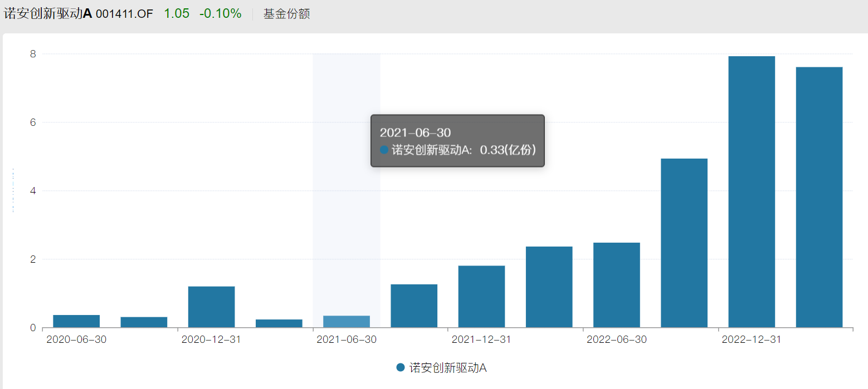Click the 2020-12-31 axis label
Image resolution: width=868 pixels, height=389 pixels.
211,339
